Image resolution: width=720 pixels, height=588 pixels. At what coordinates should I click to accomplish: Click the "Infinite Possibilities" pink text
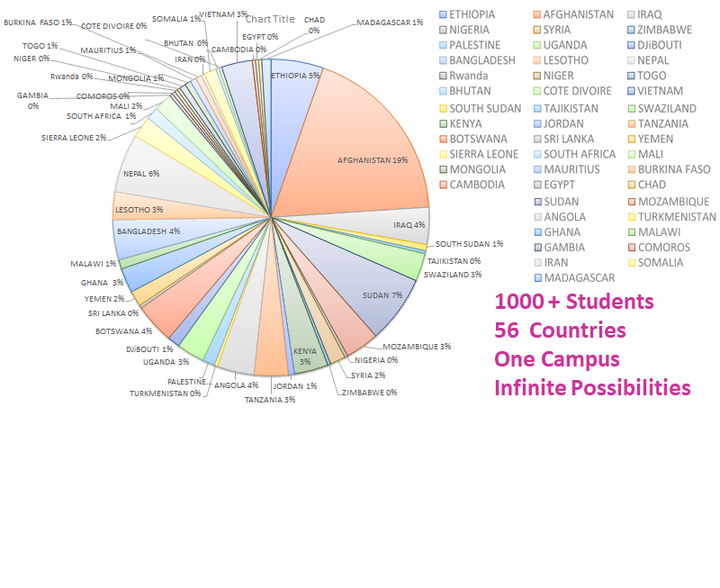pyautogui.click(x=592, y=388)
